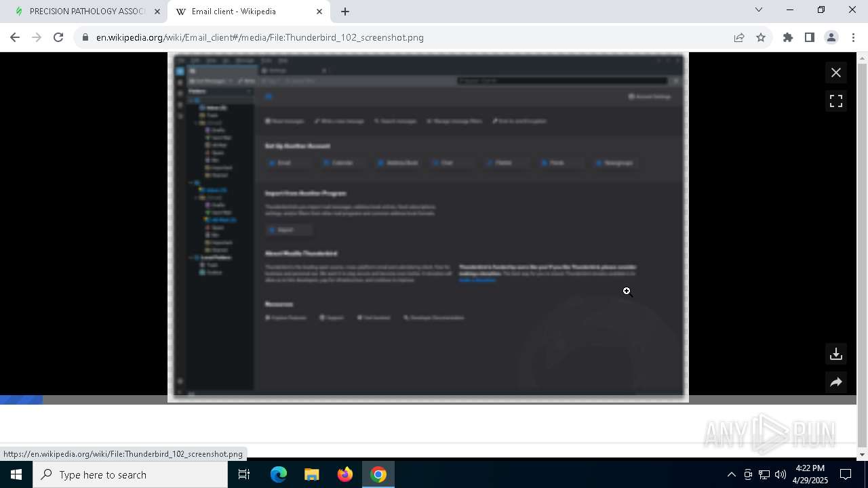This screenshot has width=868, height=488.
Task: View site information padlock
Action: tap(85, 38)
